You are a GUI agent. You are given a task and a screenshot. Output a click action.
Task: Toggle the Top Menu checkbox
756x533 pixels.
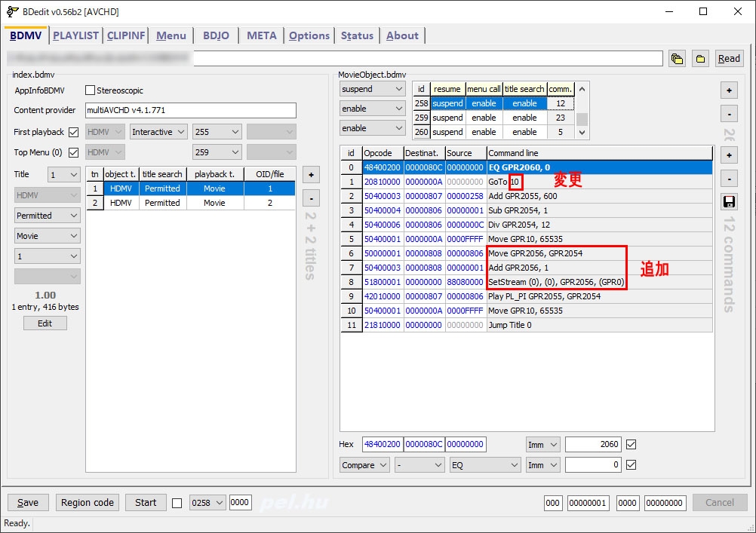coord(74,152)
